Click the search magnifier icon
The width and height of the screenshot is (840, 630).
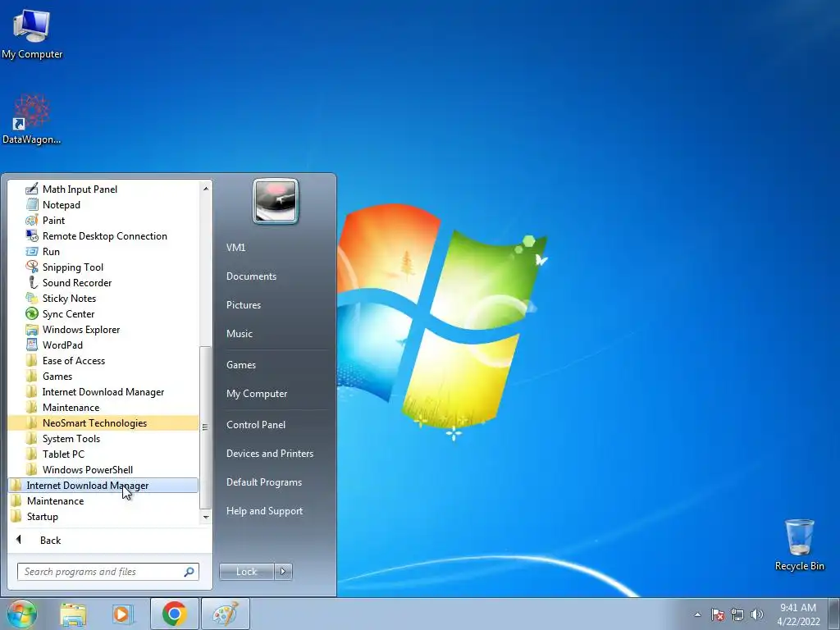tap(189, 572)
